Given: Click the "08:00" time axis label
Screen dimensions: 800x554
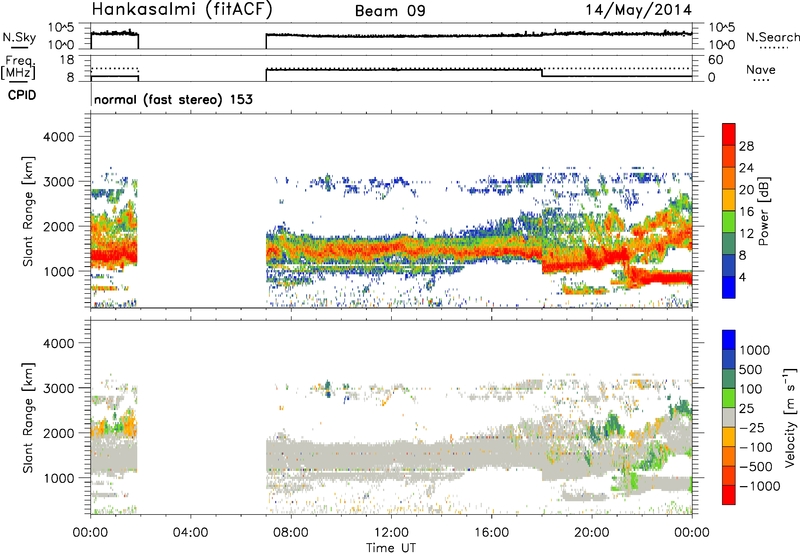Looking at the screenshot, I should (x=290, y=533).
